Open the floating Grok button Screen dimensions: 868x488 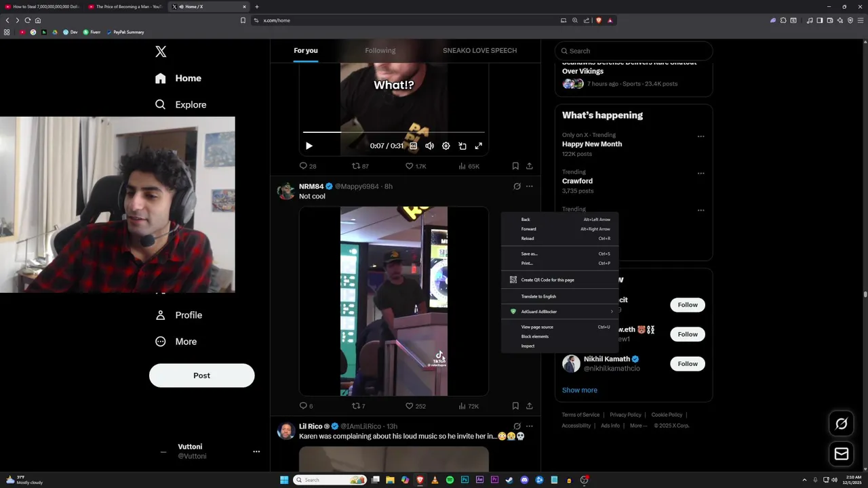842,424
